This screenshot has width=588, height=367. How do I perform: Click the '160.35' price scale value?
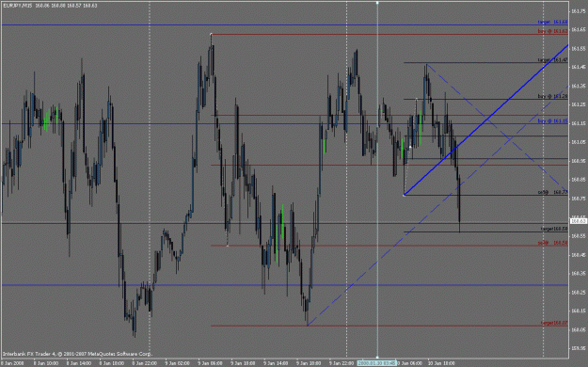tap(578, 274)
